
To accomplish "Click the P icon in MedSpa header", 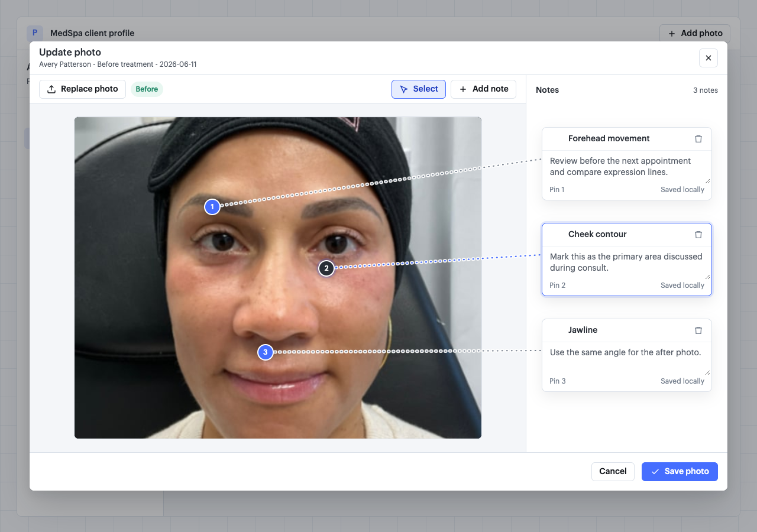I will [x=35, y=34].
